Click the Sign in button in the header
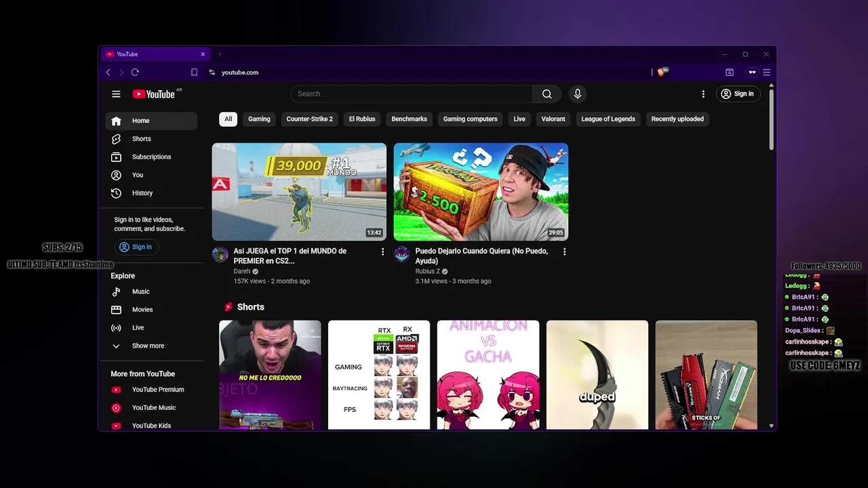Screen dimensions: 868x488 (x=738, y=94)
